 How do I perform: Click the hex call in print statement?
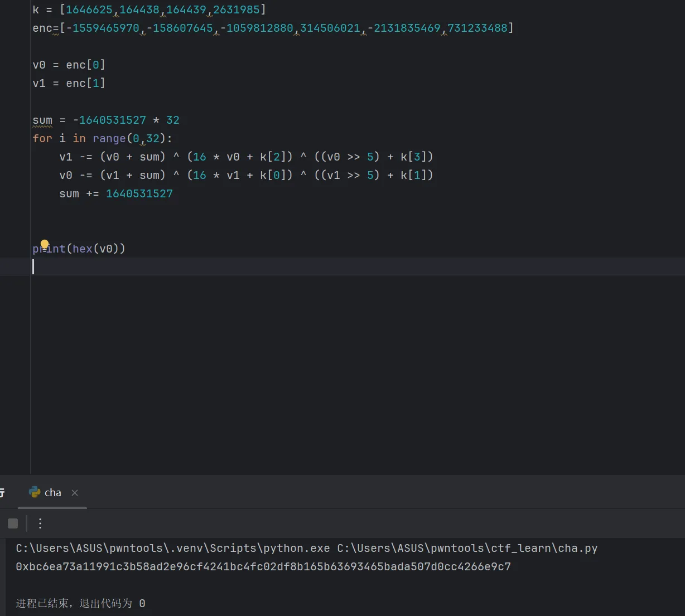tap(82, 249)
